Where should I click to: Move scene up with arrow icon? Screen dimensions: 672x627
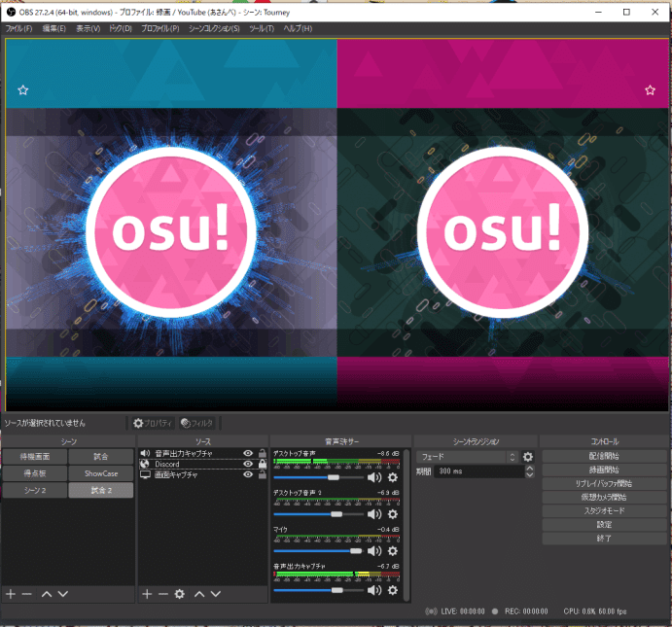[47, 594]
